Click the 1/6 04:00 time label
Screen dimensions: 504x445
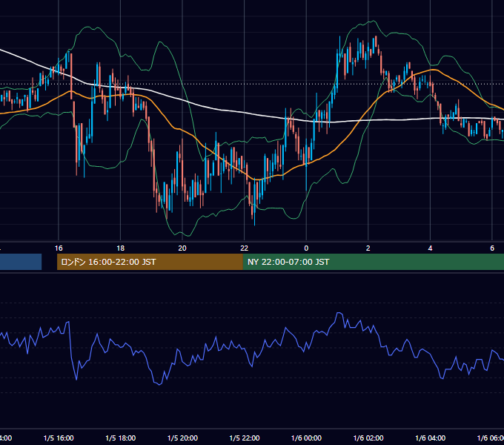pyautogui.click(x=431, y=438)
